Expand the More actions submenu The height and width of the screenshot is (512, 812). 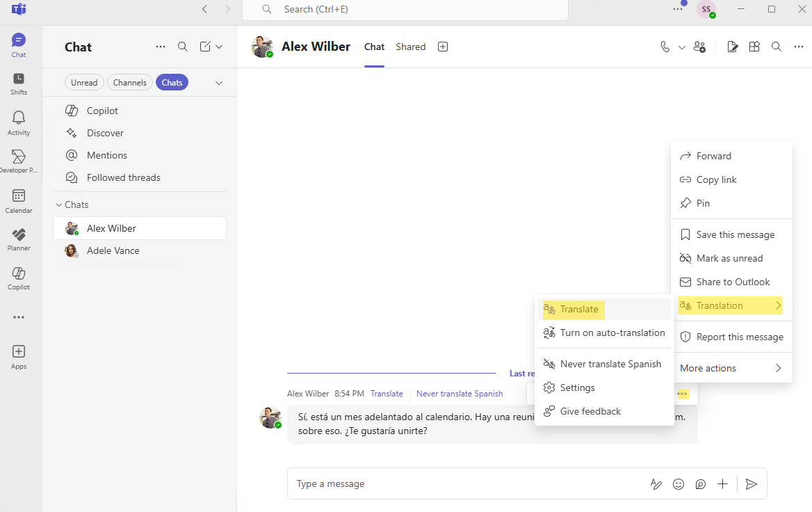point(731,368)
